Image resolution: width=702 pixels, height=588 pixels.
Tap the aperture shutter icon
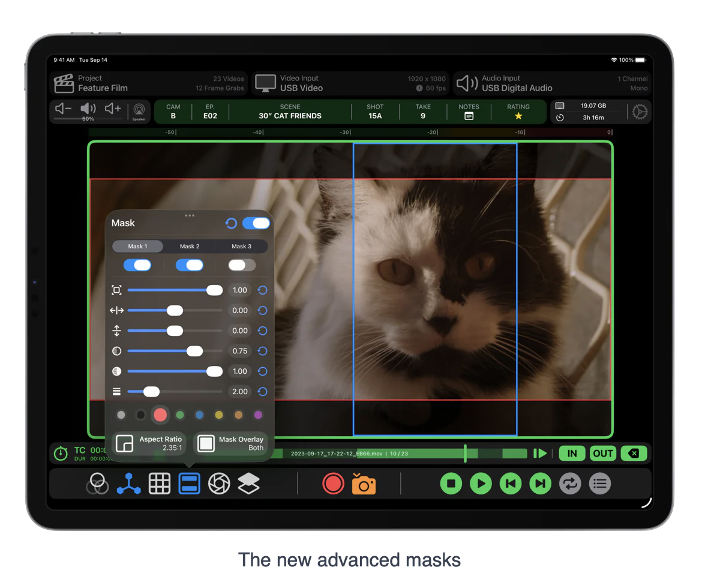219,484
